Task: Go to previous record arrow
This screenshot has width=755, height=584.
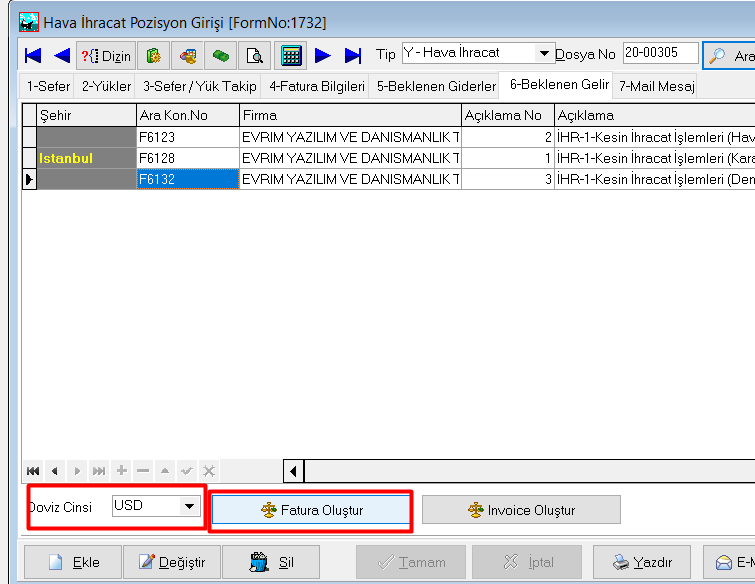Action: tap(62, 56)
